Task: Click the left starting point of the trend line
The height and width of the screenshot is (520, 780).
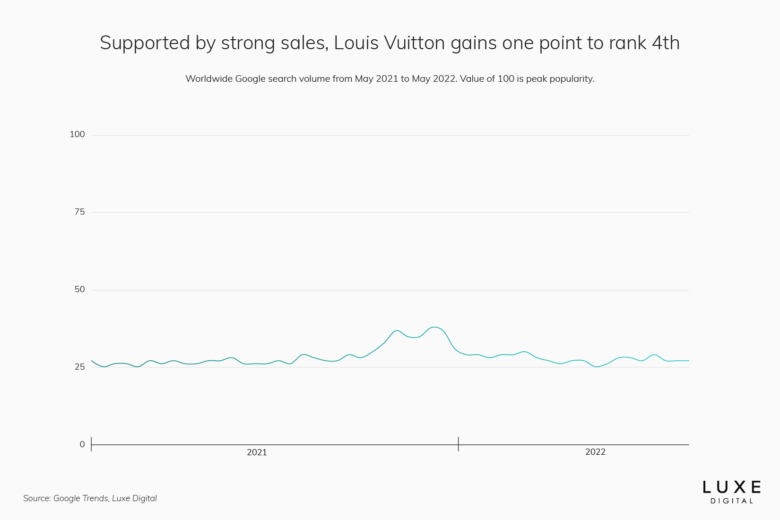Action: click(x=92, y=361)
